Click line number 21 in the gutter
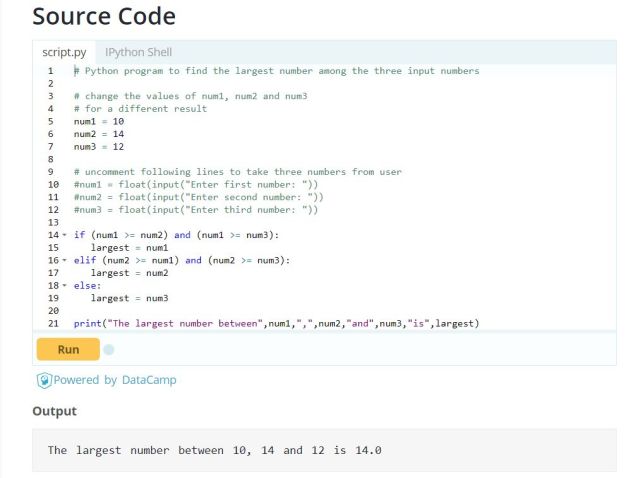The image size is (640, 478). [x=52, y=323]
